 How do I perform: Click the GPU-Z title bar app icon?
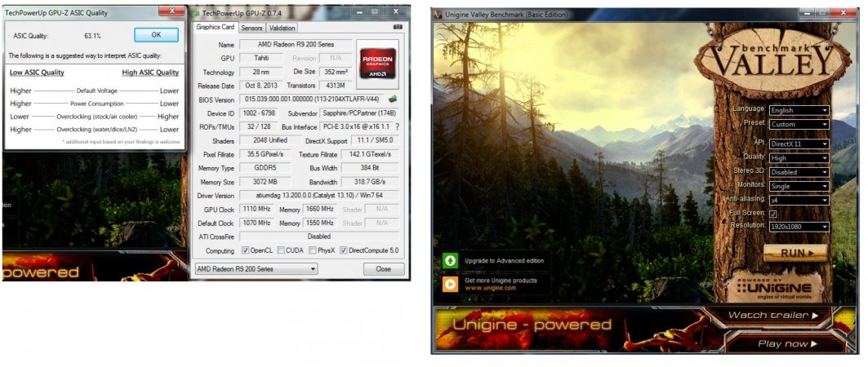pos(195,12)
